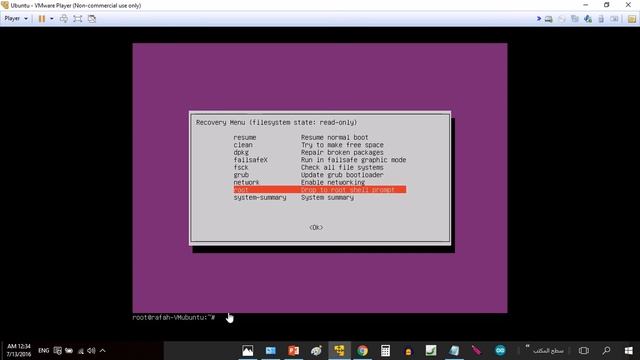Viewport: 640px width, 360px height.
Task: Click the green chart taskbar icon
Action: point(431,351)
